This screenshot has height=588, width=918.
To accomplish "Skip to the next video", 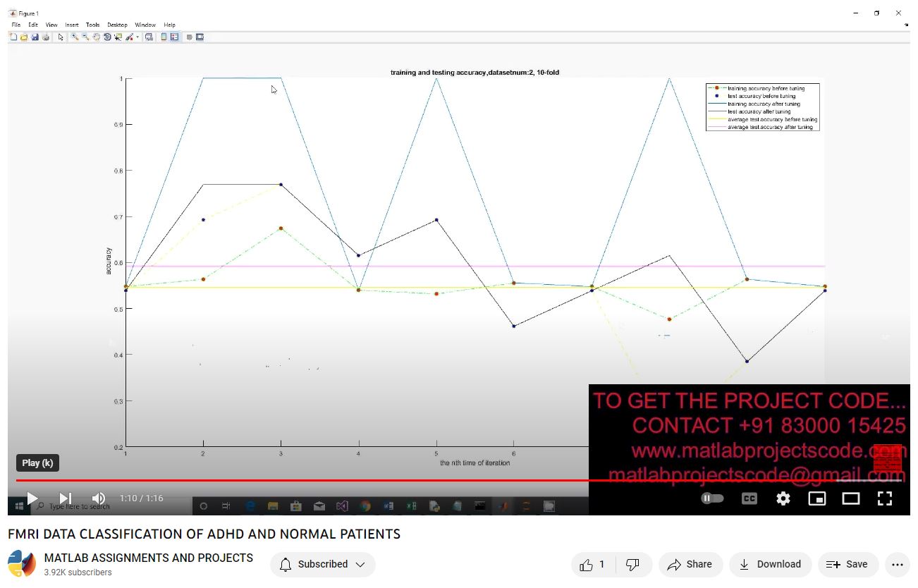I will tap(66, 498).
